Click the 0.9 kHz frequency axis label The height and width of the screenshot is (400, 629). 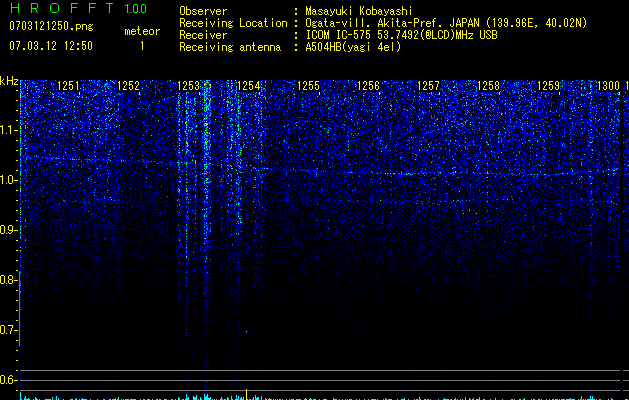(8, 230)
